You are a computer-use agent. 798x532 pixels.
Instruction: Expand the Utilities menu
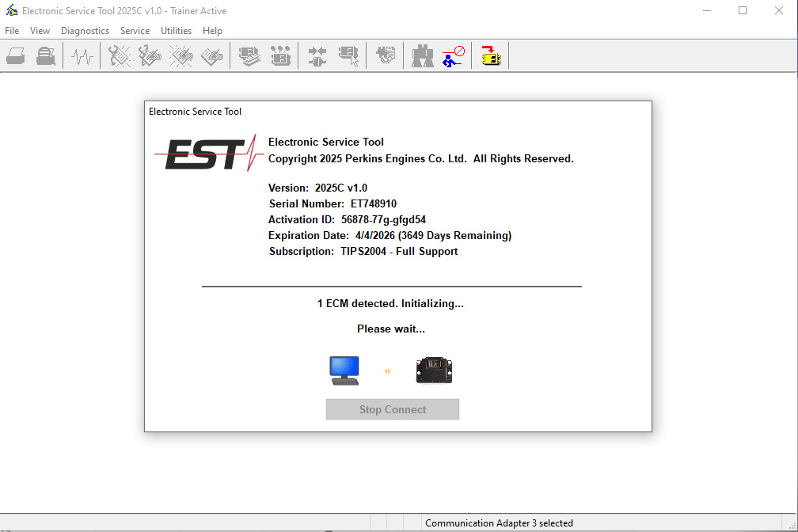coord(176,31)
